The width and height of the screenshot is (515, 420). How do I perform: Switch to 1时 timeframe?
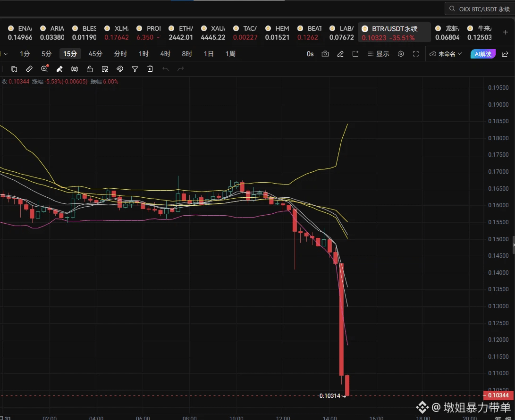[144, 54]
